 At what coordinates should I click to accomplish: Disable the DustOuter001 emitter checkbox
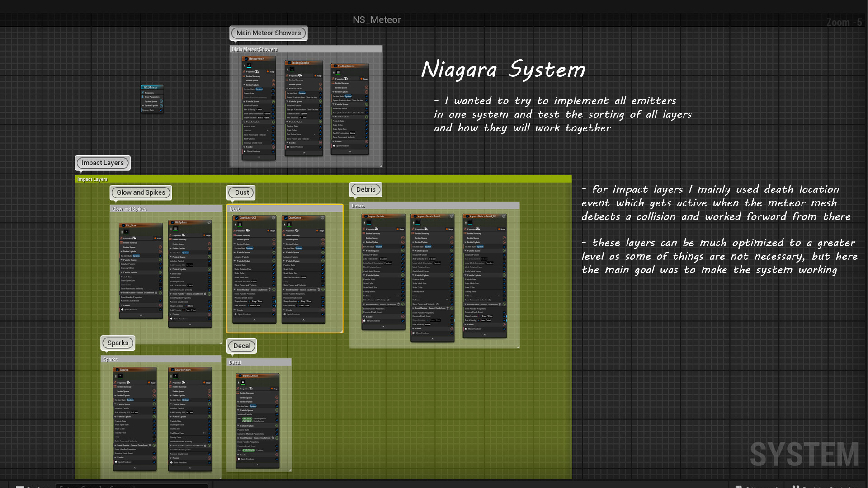pyautogui.click(x=236, y=218)
